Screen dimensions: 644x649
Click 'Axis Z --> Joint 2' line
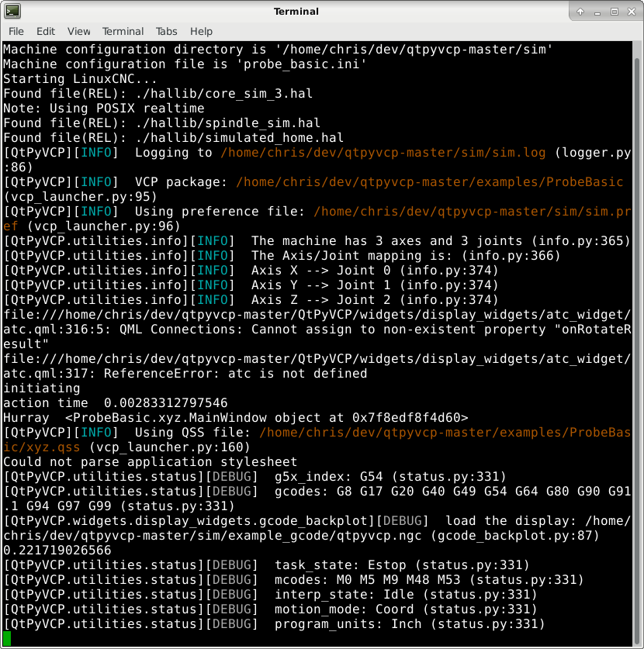[x=251, y=299]
